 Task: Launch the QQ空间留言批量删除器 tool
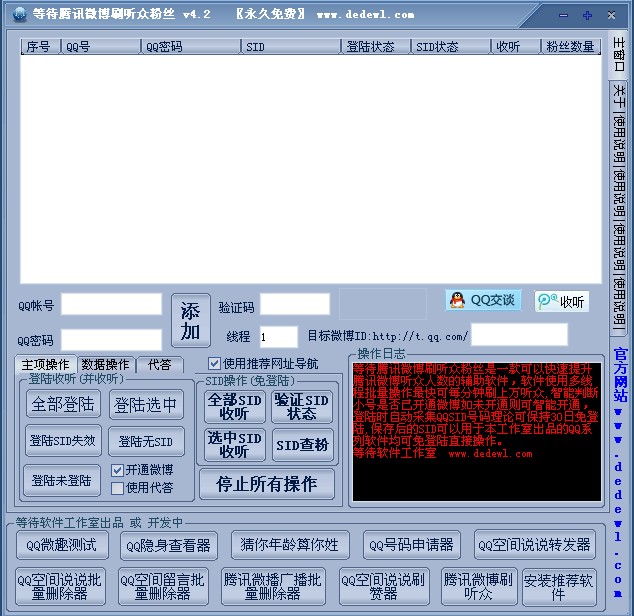(x=163, y=586)
